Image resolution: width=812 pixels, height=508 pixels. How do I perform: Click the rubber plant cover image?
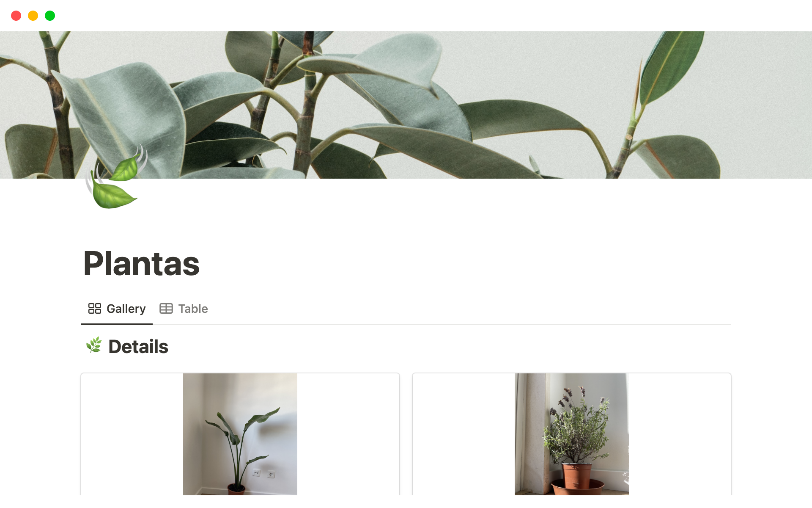[x=406, y=105]
